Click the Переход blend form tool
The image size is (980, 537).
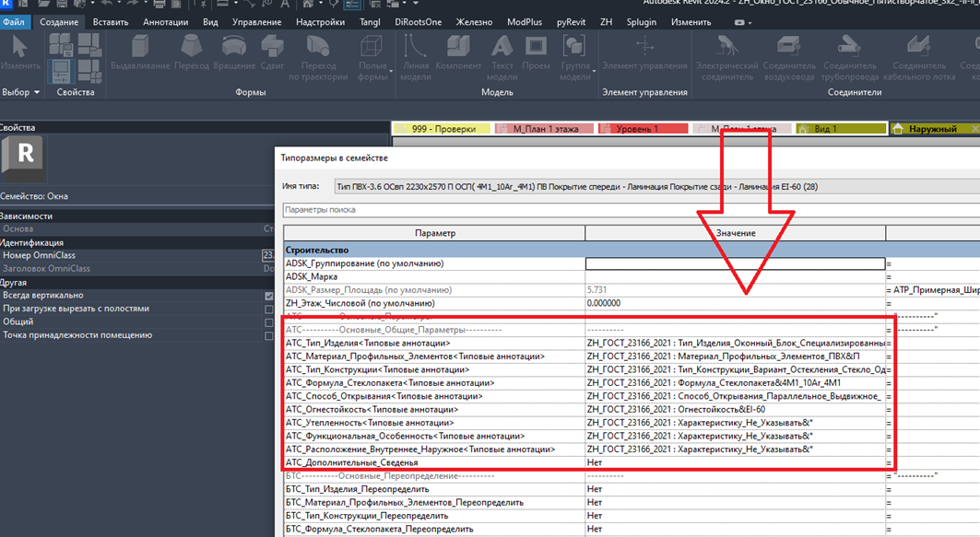click(191, 52)
